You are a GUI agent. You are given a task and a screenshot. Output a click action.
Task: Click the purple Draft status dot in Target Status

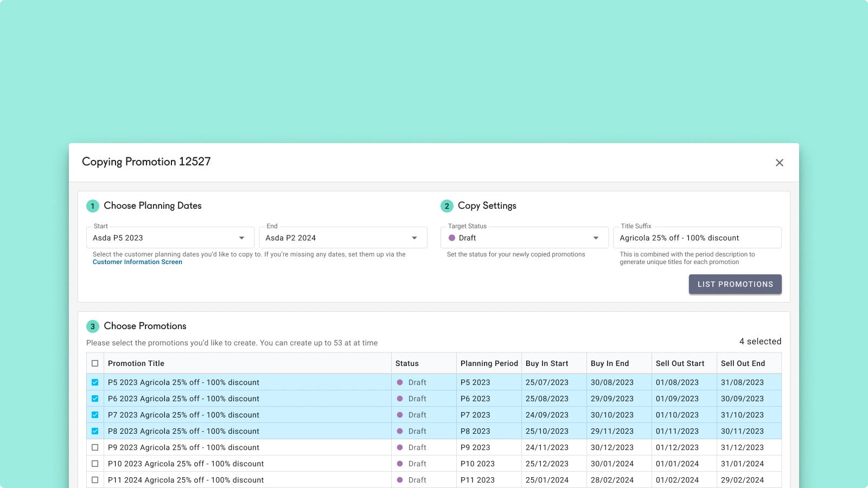point(452,238)
